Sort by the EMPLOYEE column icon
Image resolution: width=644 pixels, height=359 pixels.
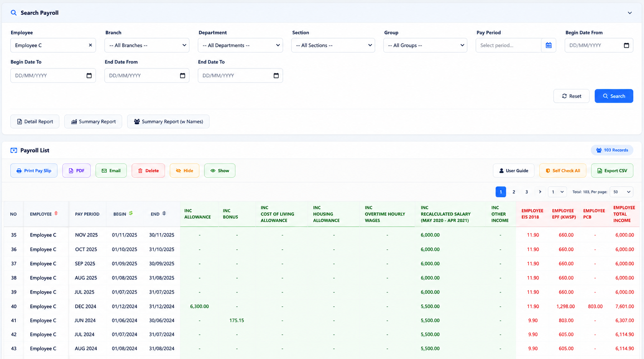(x=56, y=213)
